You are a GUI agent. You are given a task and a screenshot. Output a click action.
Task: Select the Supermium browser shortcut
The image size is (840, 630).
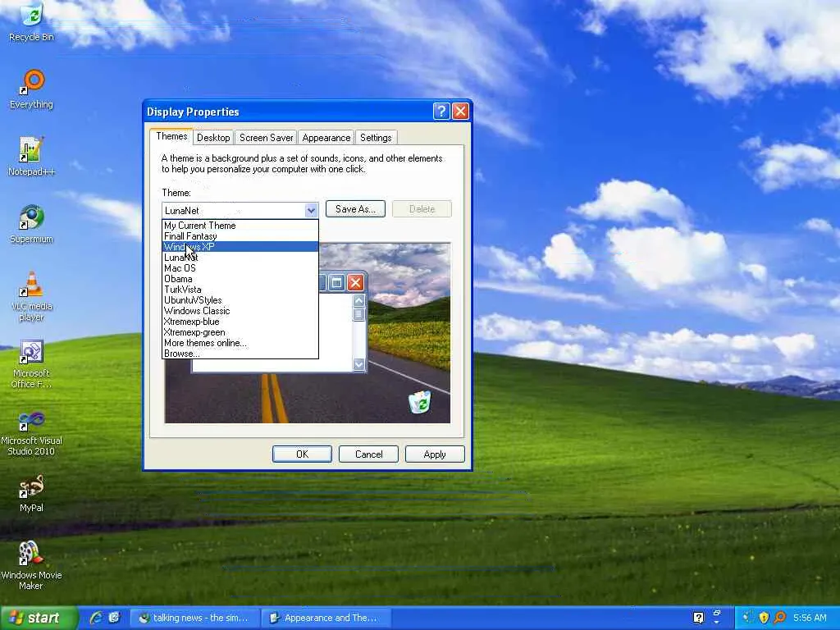32,224
